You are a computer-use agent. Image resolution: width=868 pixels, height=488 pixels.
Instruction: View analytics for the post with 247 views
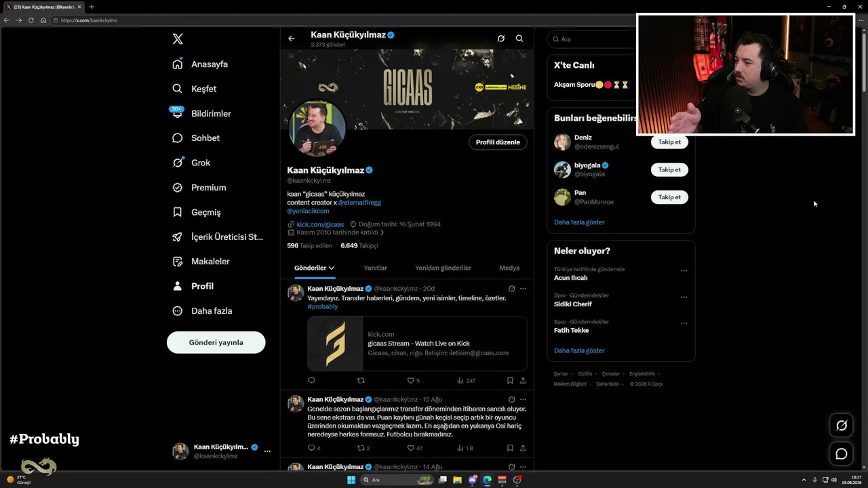466,381
